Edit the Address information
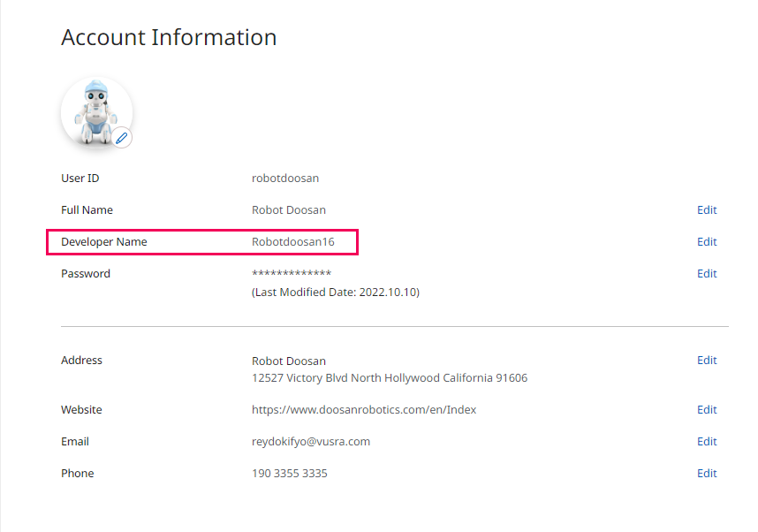Image resolution: width=758 pixels, height=532 pixels. [x=706, y=360]
